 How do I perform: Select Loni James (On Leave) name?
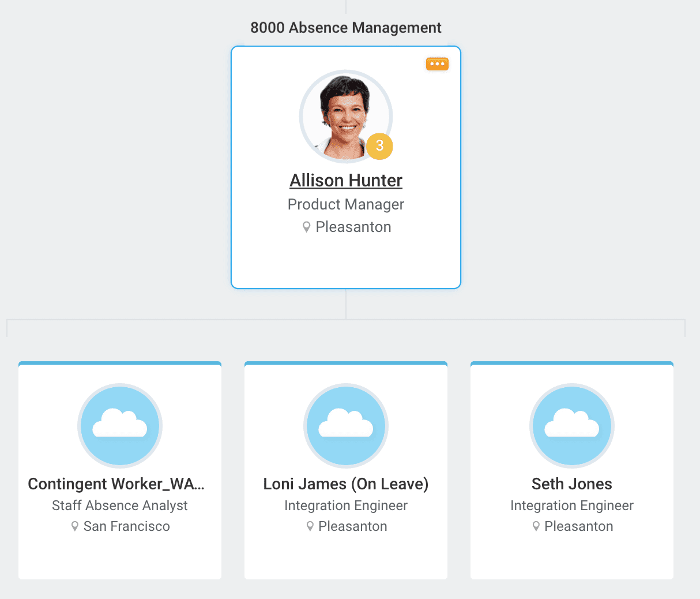(346, 484)
